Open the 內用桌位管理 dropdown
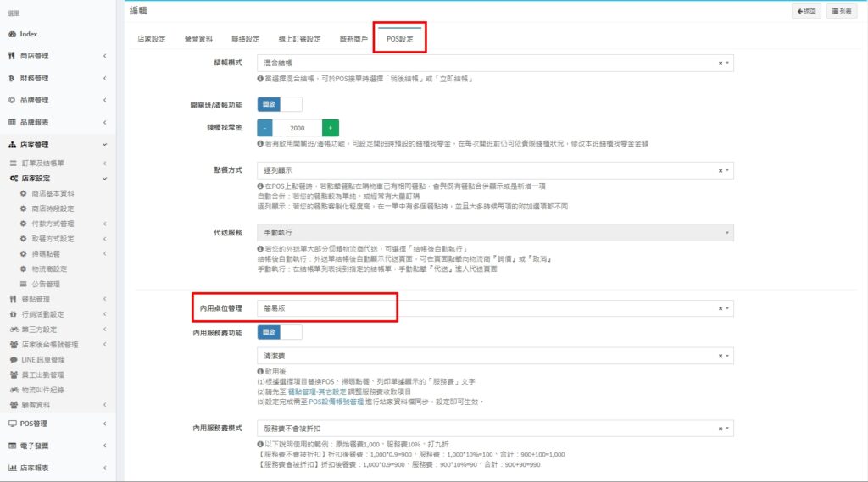The height and width of the screenshot is (482, 868). pos(492,308)
